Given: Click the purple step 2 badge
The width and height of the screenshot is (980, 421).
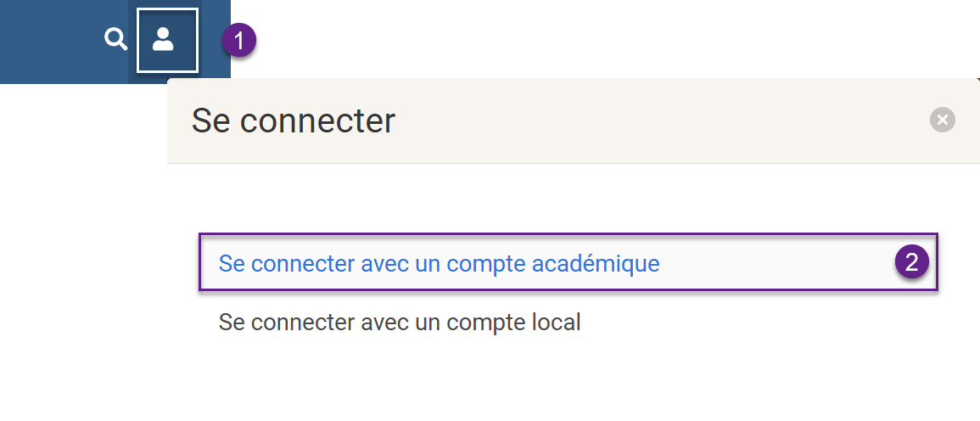Looking at the screenshot, I should pos(912,262).
